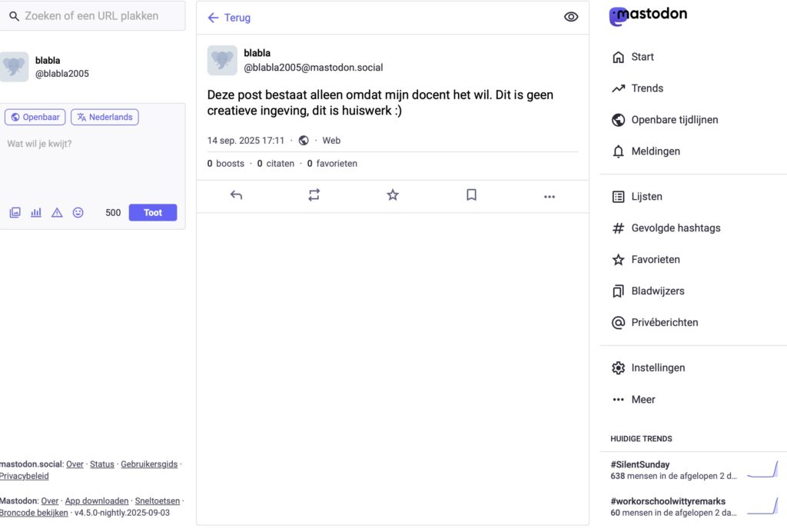Go to Meldingen in the navigation

pos(655,151)
